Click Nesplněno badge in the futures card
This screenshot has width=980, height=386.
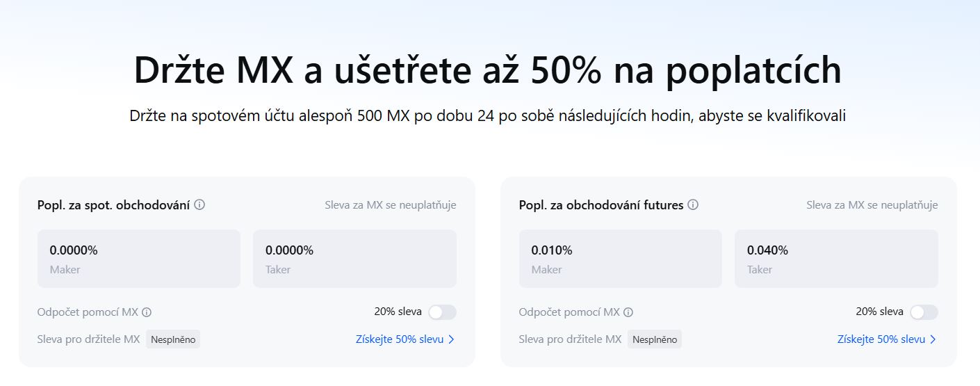coord(655,339)
